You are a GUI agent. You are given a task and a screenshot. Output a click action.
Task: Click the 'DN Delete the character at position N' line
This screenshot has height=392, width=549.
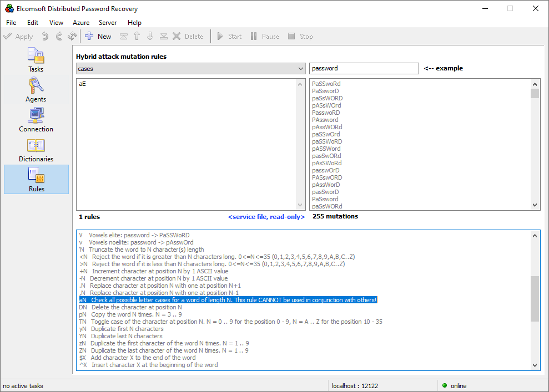click(x=130, y=307)
